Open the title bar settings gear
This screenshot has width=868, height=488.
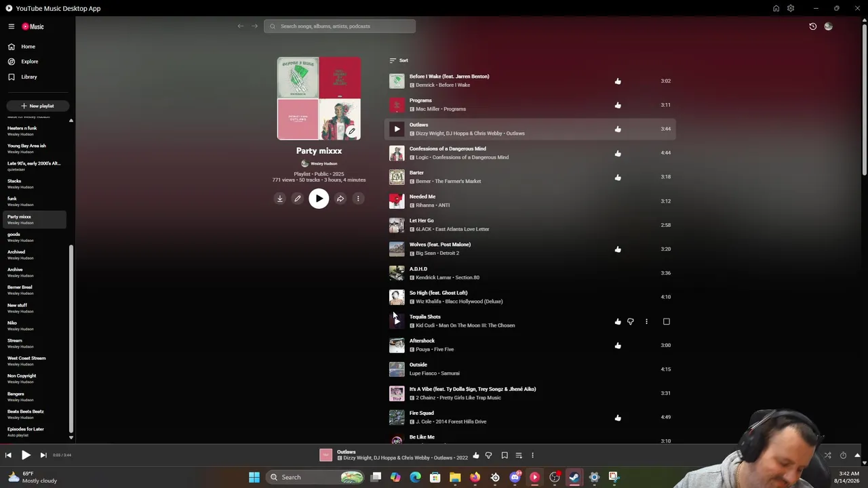(791, 8)
